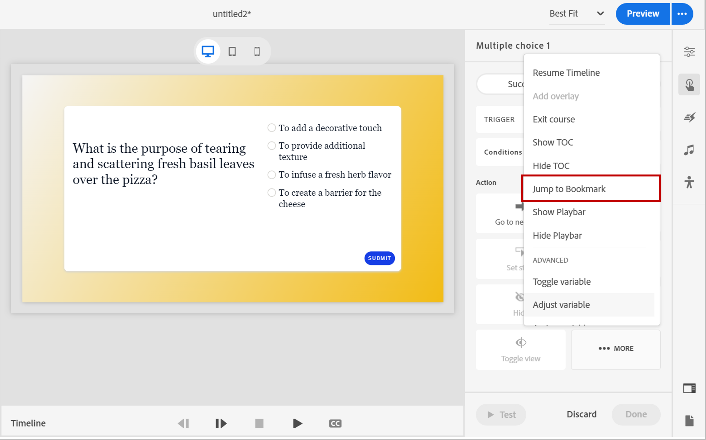Select 'To provide additional texture' radio button

pyautogui.click(x=272, y=146)
